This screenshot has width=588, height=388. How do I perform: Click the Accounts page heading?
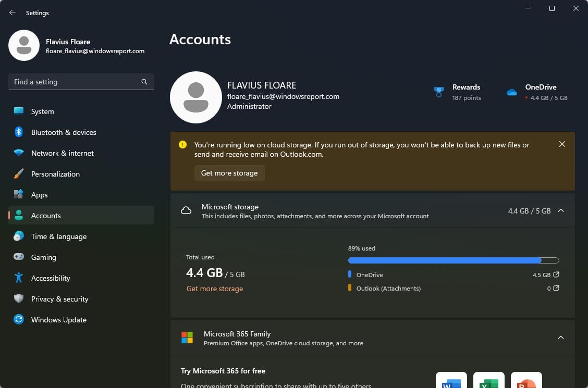pos(200,40)
